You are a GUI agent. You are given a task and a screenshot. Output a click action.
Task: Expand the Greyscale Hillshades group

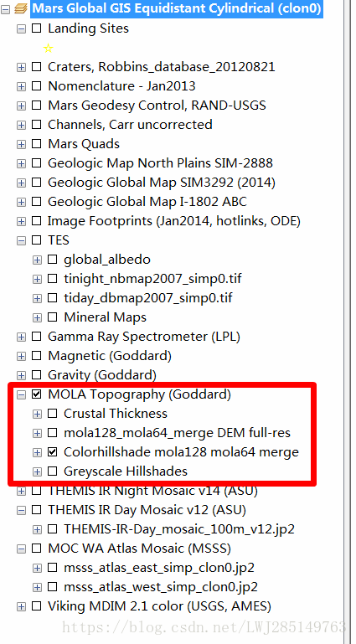37,472
